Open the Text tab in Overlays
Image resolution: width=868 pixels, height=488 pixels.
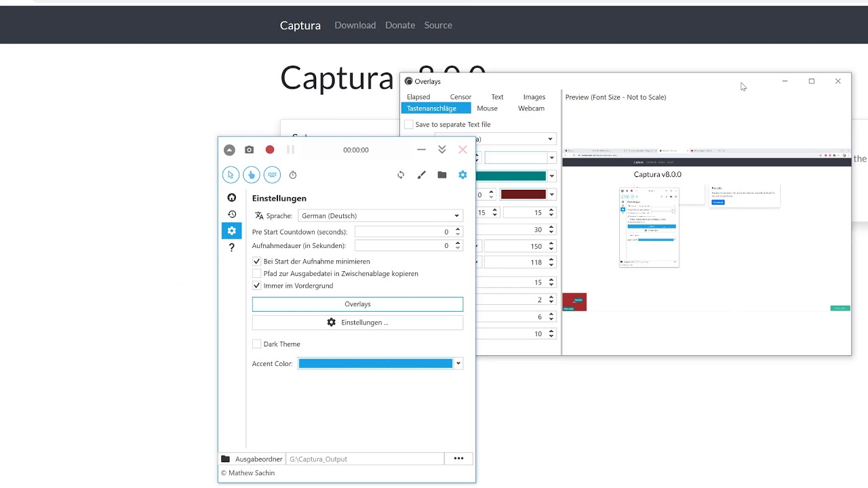click(x=497, y=97)
